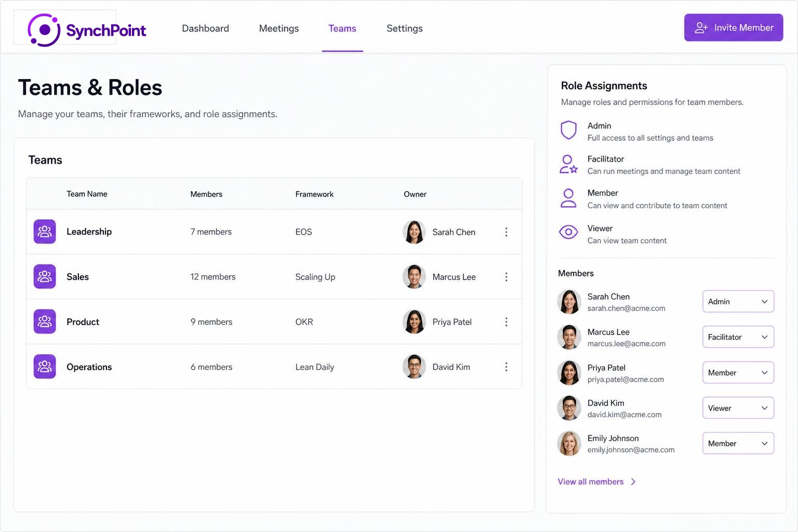The height and width of the screenshot is (532, 798).
Task: Open more options for Leadership team
Action: (506, 232)
